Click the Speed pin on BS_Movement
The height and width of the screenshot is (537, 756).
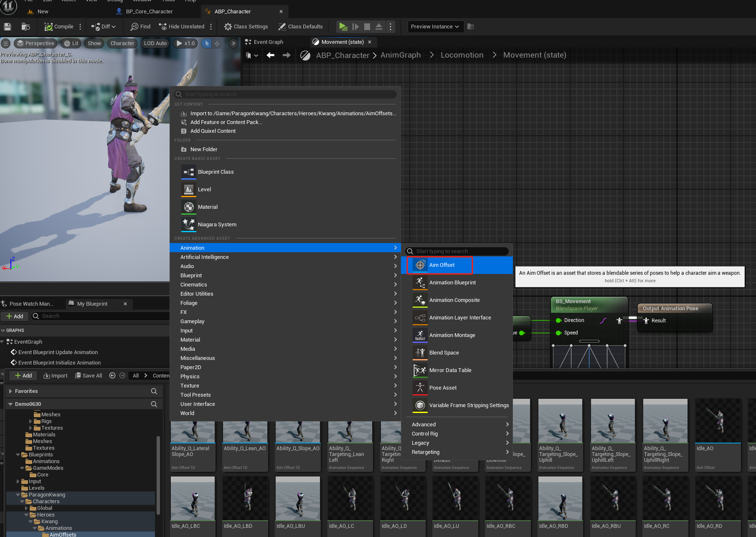[x=558, y=333]
